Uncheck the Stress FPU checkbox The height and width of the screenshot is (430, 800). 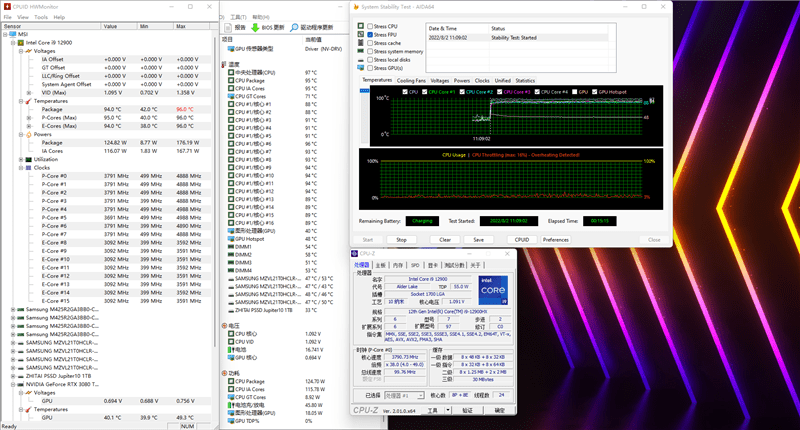pos(370,35)
